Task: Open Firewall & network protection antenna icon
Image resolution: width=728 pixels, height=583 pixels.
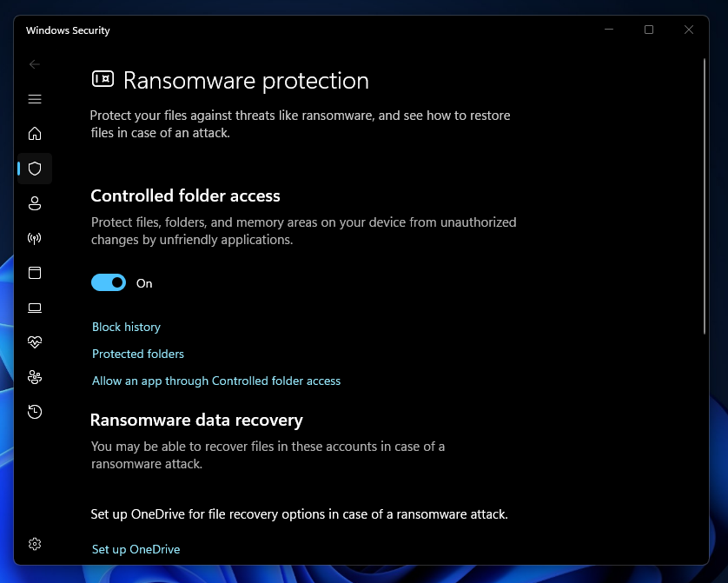Action: (x=35, y=238)
